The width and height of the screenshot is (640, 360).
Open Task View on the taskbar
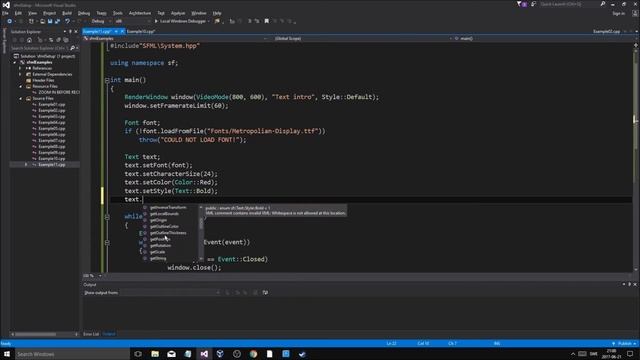pos(138,354)
